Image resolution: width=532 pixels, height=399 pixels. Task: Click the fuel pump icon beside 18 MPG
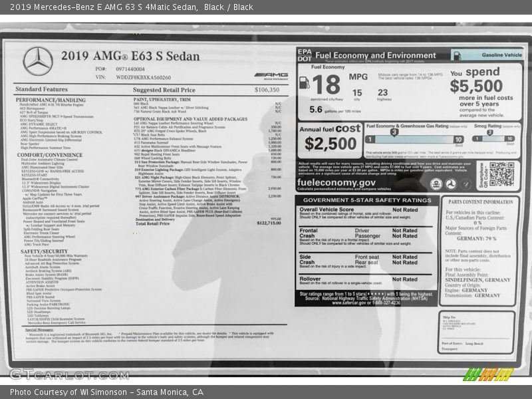pos(304,82)
